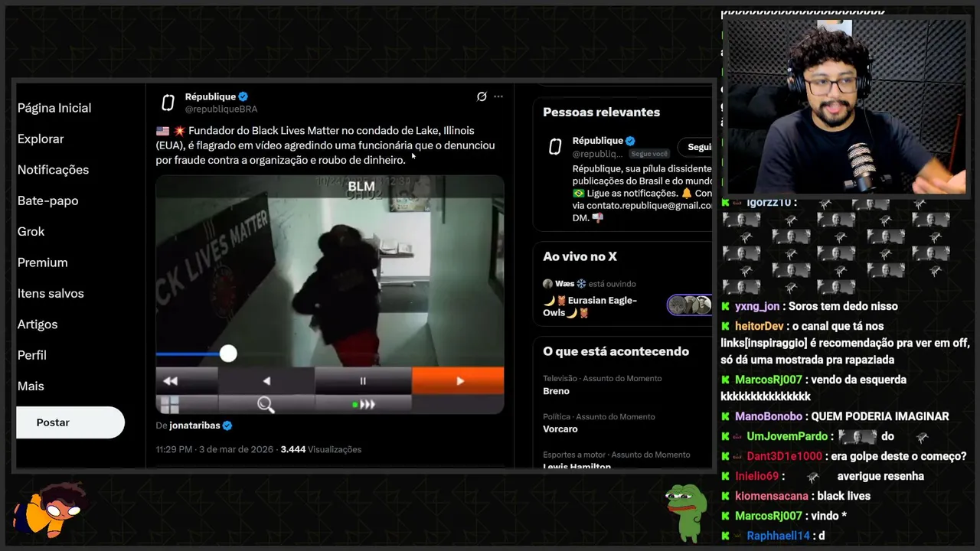Open Grok from the sidebar
The width and height of the screenshot is (980, 551).
point(31,231)
